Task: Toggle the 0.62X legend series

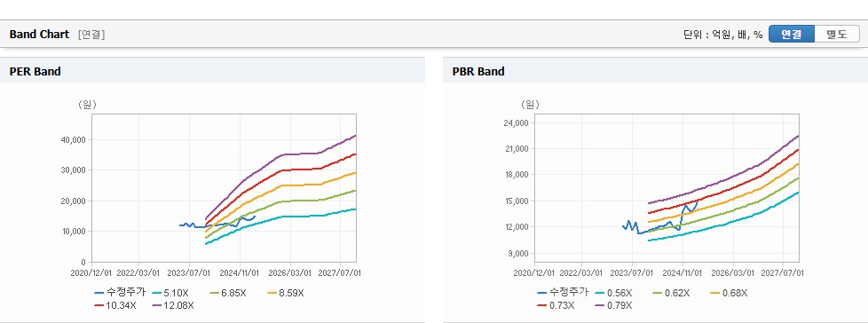Action: coord(672,293)
